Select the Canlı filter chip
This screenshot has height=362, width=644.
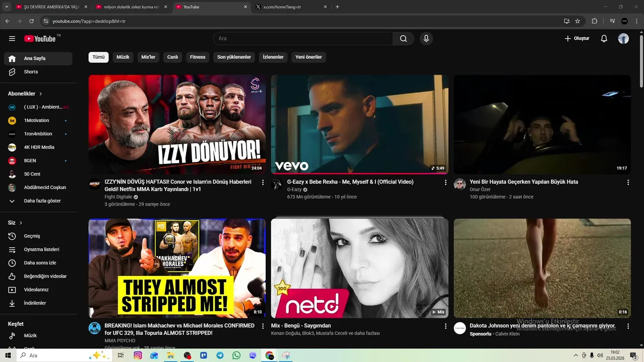[173, 57]
